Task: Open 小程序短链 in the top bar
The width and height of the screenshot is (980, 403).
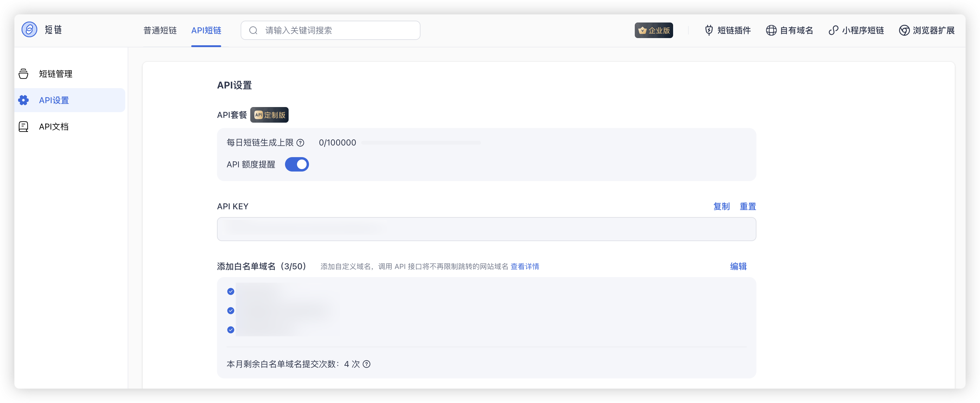Action: coord(856,31)
